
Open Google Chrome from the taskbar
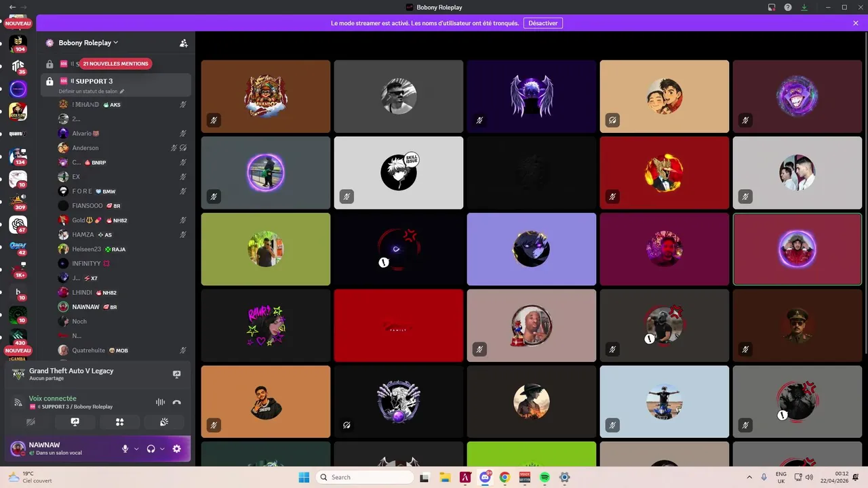click(x=505, y=477)
